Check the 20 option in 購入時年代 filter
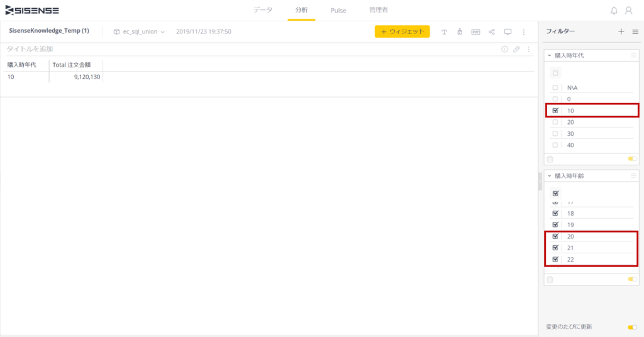The height and width of the screenshot is (337, 644). tap(555, 122)
